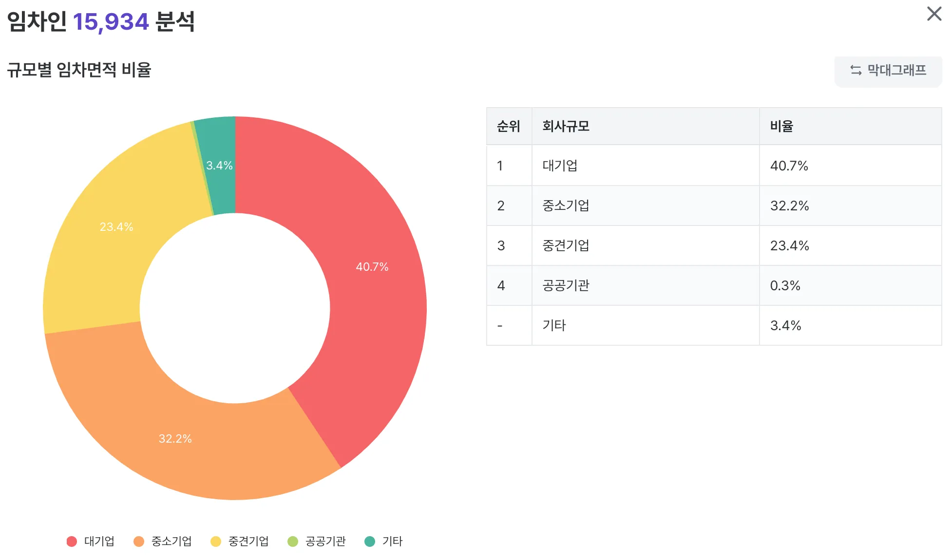Click the swap arrows icon beside 막대그래프
Image resolution: width=951 pixels, height=560 pixels.
(x=856, y=70)
